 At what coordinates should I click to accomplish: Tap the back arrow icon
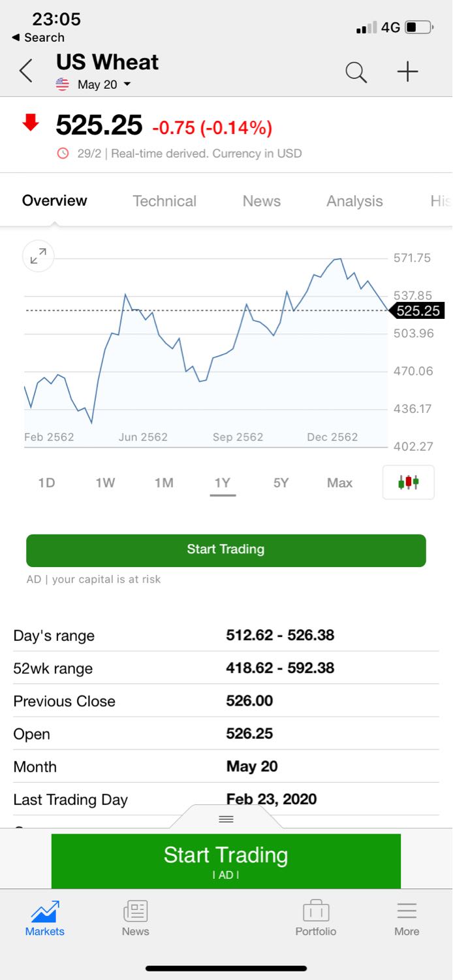click(x=26, y=71)
